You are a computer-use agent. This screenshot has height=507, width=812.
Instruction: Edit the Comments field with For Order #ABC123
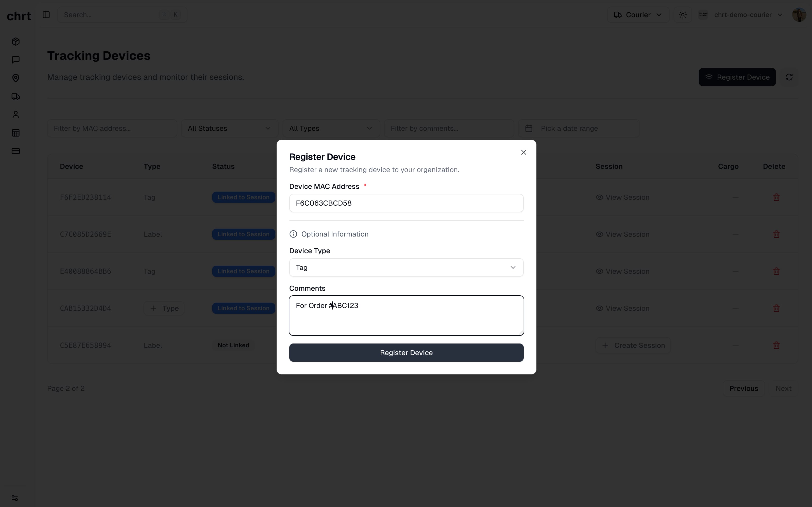pyautogui.click(x=406, y=315)
